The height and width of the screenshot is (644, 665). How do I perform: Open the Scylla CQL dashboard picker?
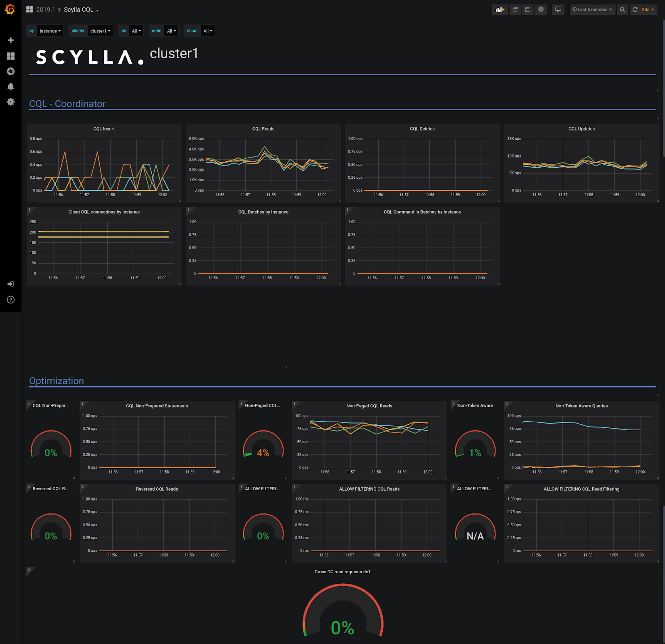pos(81,10)
